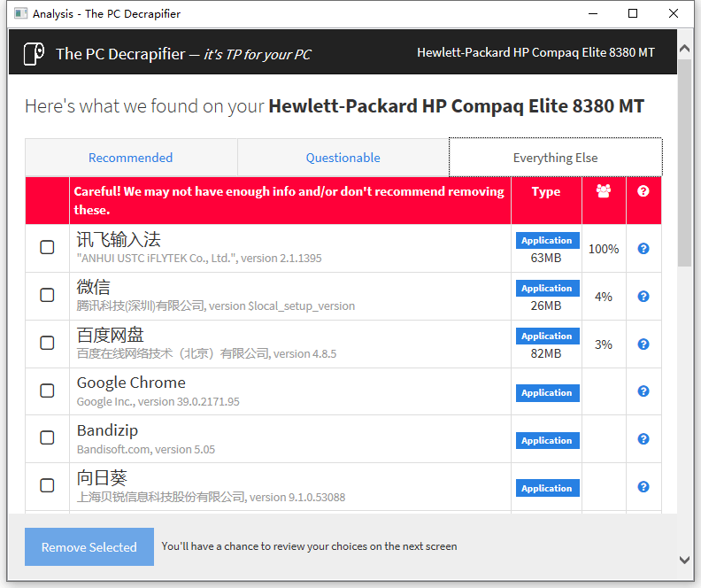Click the 百度在线网络技术 version 4.8.5 text
This screenshot has width=701, height=588.
point(206,353)
